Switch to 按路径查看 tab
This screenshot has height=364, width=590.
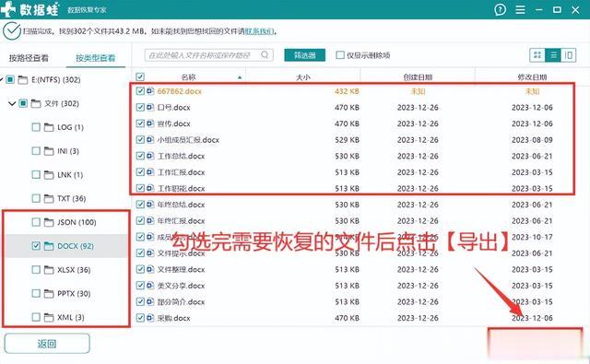29,58
